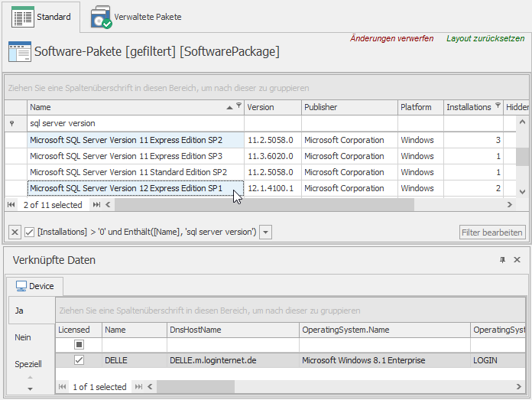Click the DnsHostName column header

pos(233,330)
